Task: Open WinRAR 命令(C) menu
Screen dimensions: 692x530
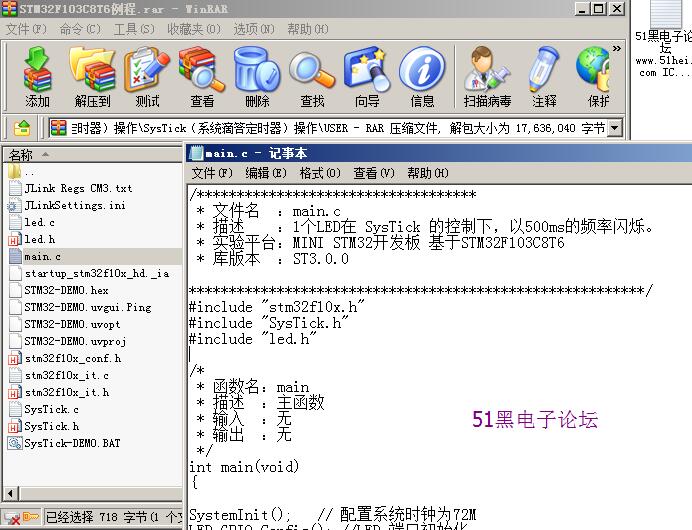Action: coord(80,29)
